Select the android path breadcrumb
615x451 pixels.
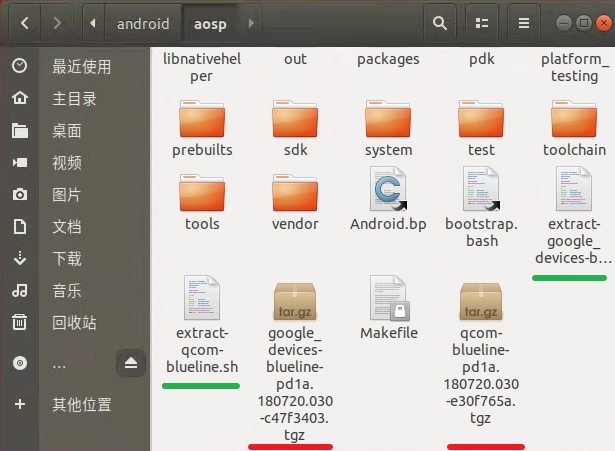click(143, 21)
